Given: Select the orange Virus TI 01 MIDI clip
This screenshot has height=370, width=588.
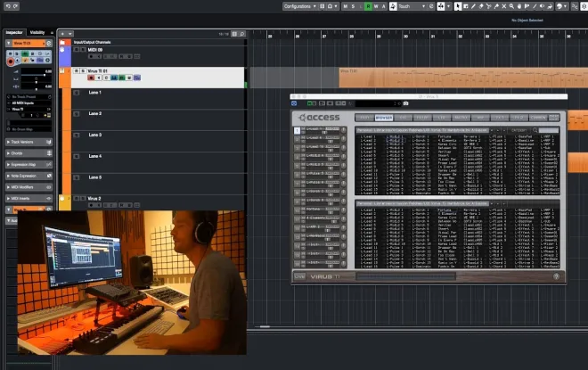Looking at the screenshot, I should tap(463, 78).
